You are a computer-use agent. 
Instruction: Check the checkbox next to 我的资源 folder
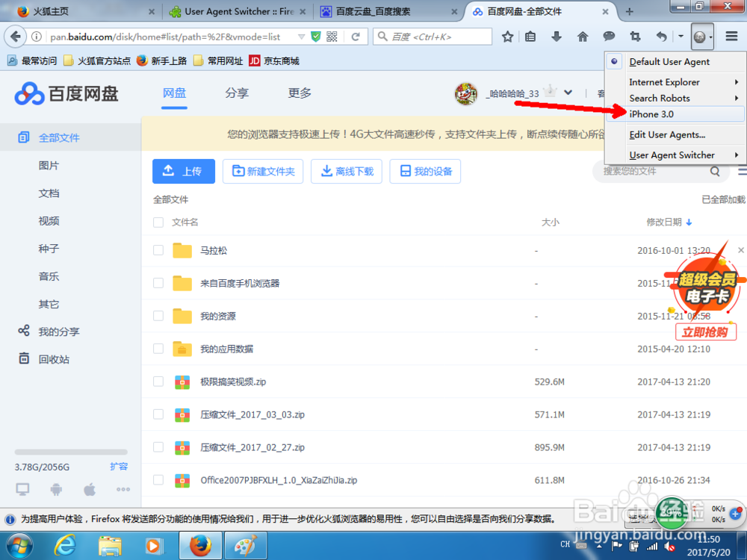[x=158, y=316]
